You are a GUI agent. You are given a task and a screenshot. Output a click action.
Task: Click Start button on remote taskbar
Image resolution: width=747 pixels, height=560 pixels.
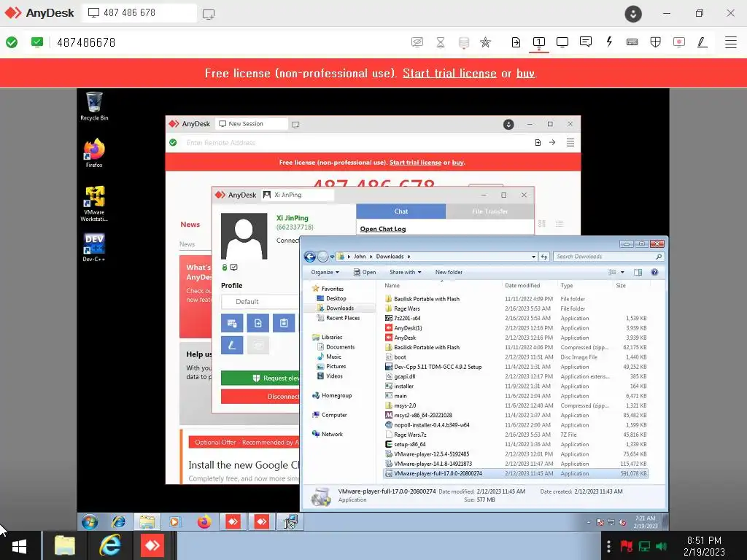point(90,522)
